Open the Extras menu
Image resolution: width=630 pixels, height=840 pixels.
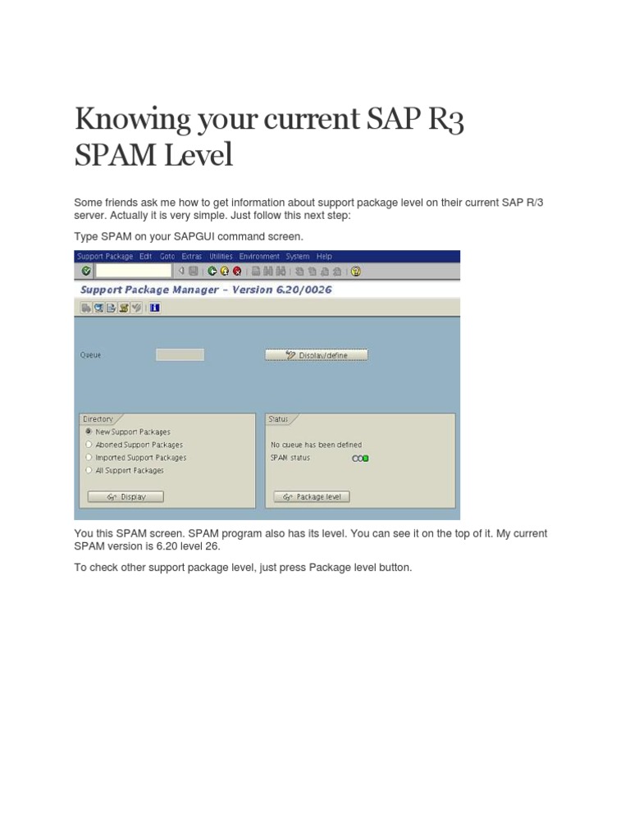click(192, 256)
